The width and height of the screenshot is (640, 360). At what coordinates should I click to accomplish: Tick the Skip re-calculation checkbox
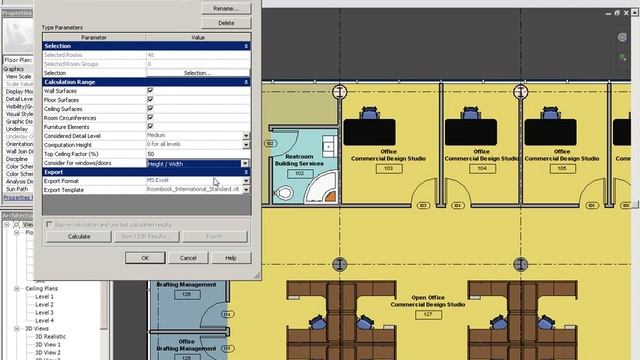click(49, 224)
